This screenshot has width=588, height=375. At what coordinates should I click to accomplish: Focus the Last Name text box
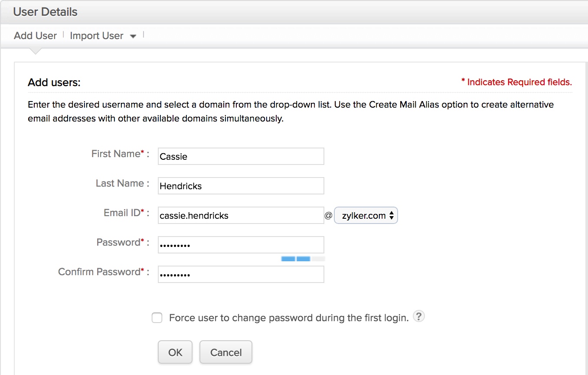(x=241, y=186)
